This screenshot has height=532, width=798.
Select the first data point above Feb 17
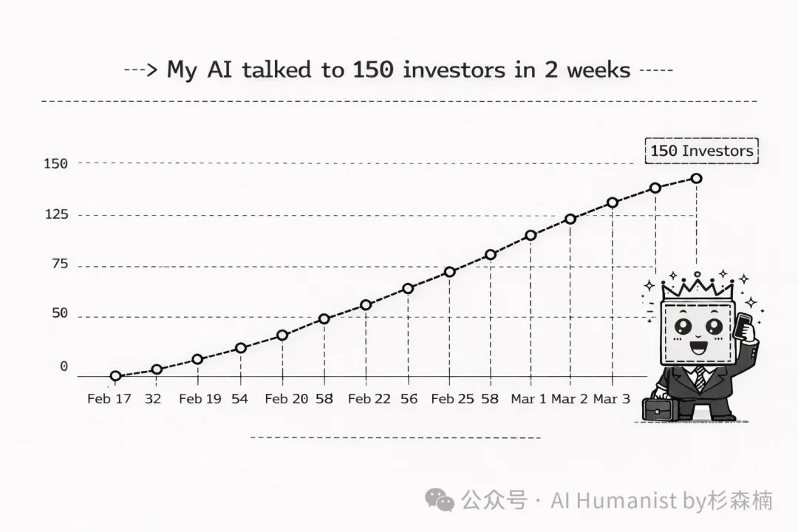(x=115, y=376)
